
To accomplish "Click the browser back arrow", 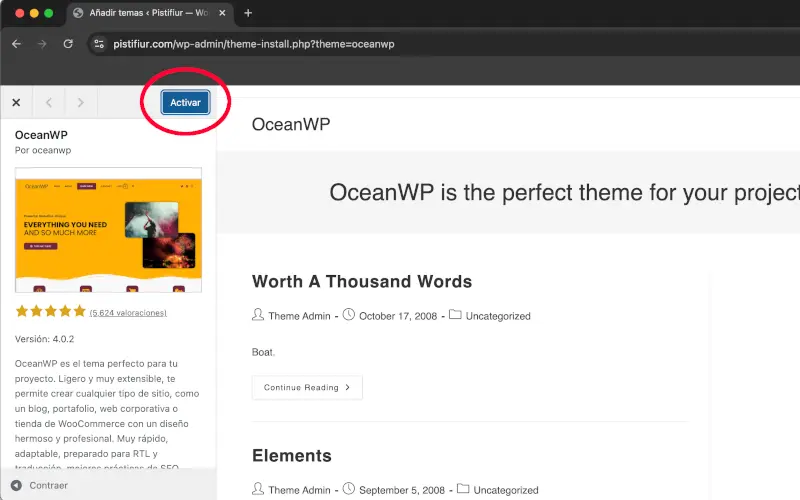I will tap(16, 44).
